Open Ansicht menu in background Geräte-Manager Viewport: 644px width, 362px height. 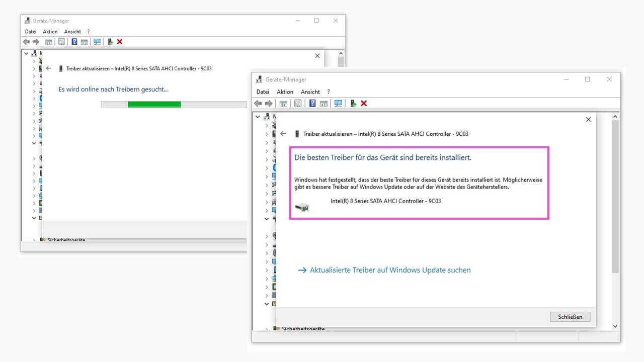(73, 32)
